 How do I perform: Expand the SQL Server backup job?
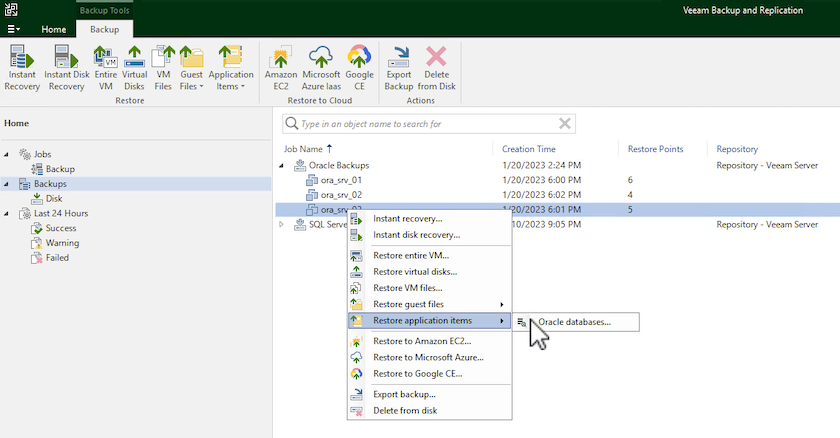coord(282,225)
